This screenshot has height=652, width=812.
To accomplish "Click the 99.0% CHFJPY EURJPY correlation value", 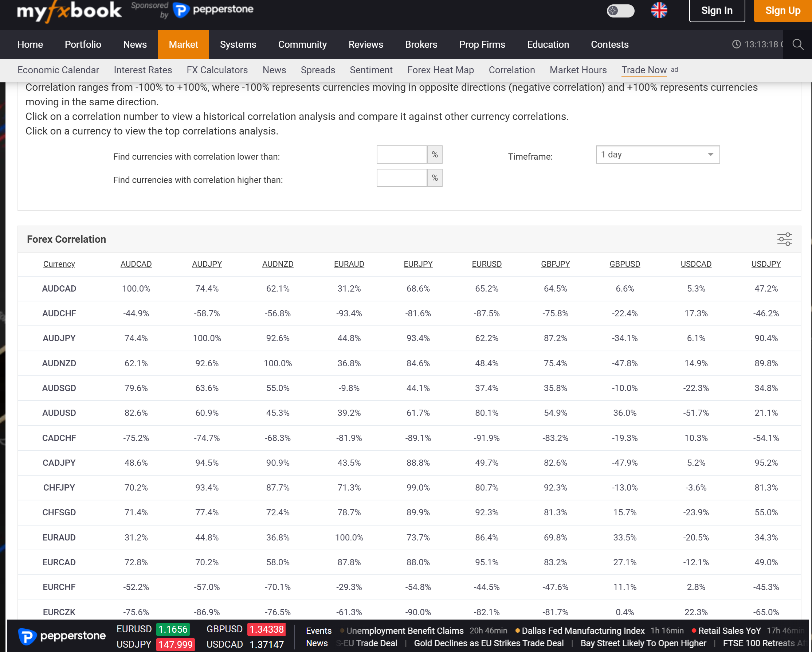I will point(418,487).
